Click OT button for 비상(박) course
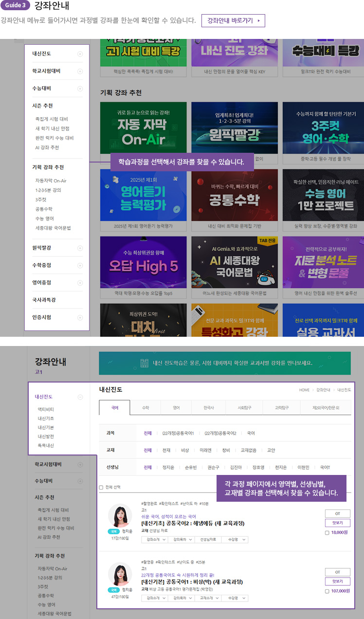The image size is (364, 619). pos(338,572)
